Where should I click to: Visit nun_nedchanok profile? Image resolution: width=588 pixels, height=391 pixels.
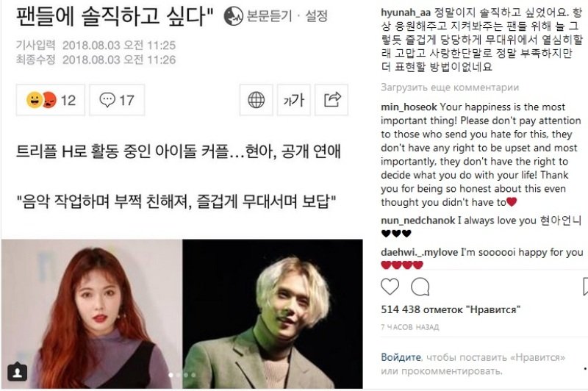[x=417, y=220]
